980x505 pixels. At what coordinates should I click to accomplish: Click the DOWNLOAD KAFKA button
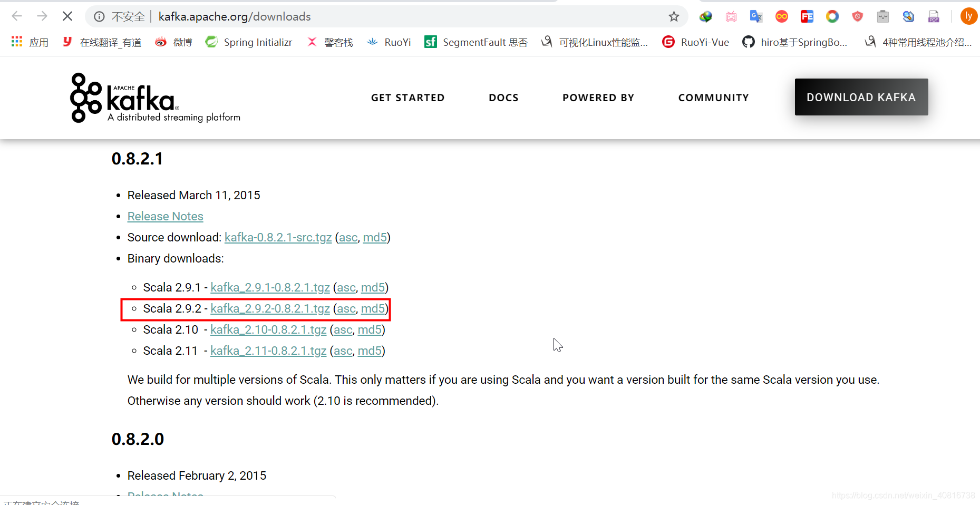pyautogui.click(x=861, y=97)
